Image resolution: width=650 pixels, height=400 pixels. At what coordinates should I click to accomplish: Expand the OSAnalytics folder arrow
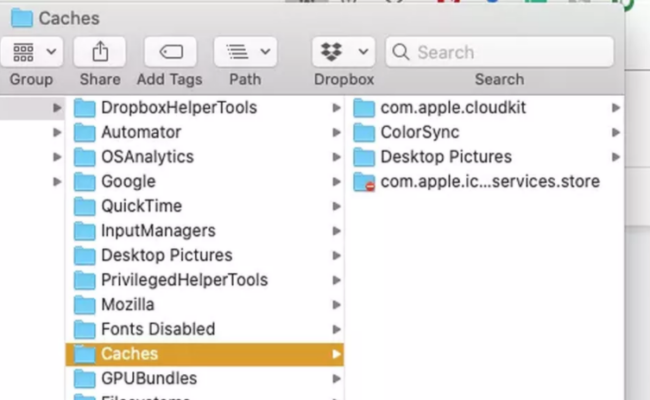(x=337, y=157)
